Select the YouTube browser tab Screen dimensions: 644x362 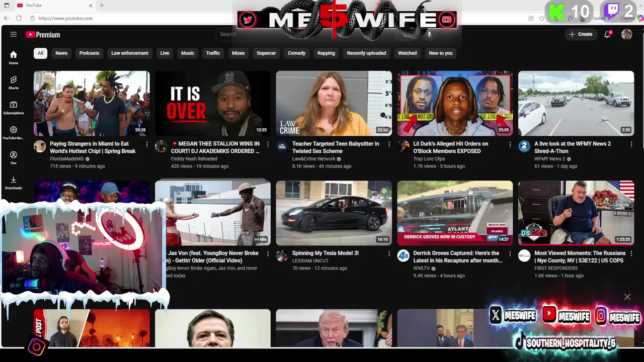[x=55, y=6]
